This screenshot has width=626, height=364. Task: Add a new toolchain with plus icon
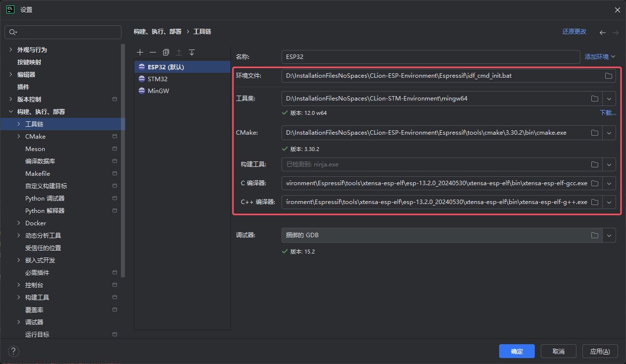(x=140, y=52)
